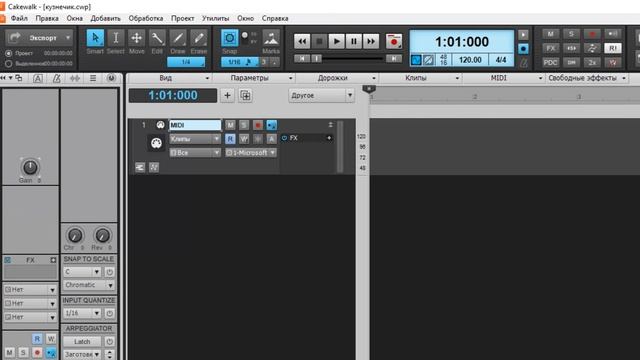Screen dimensions: 640x360
Task: Fast forward the transport
Action: coord(371,41)
